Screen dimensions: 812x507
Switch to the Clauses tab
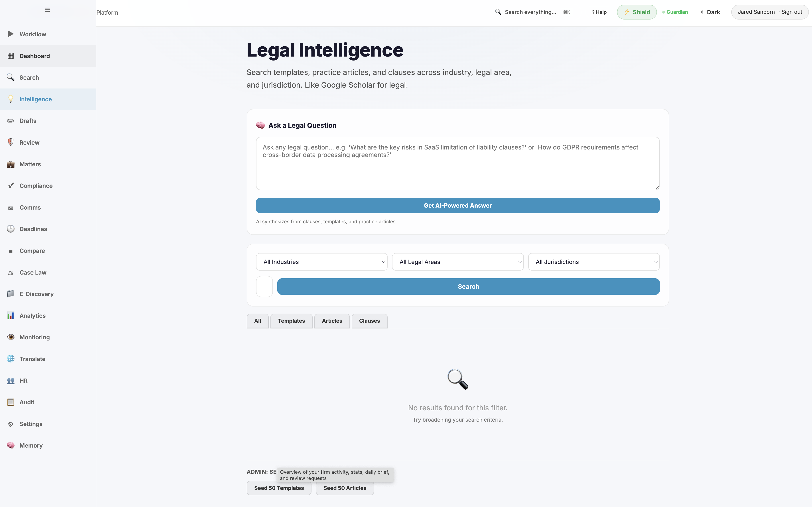pos(369,321)
